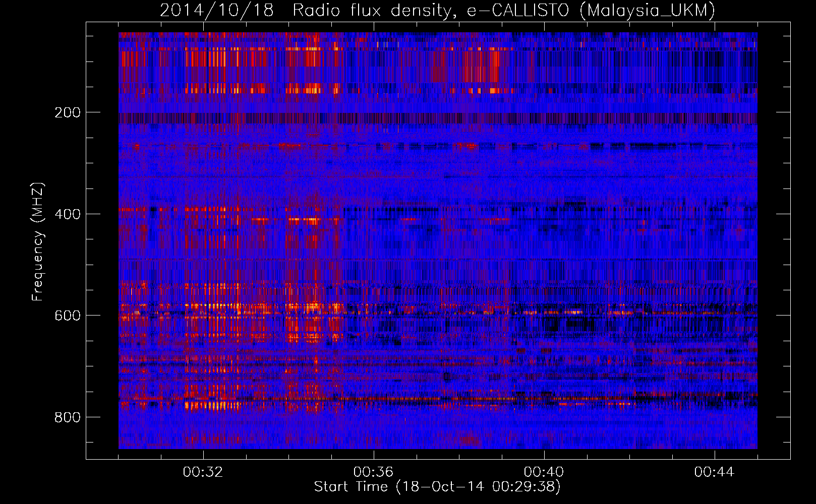Click the 600 frequency tick label
This screenshot has width=816, height=504.
tap(68, 316)
